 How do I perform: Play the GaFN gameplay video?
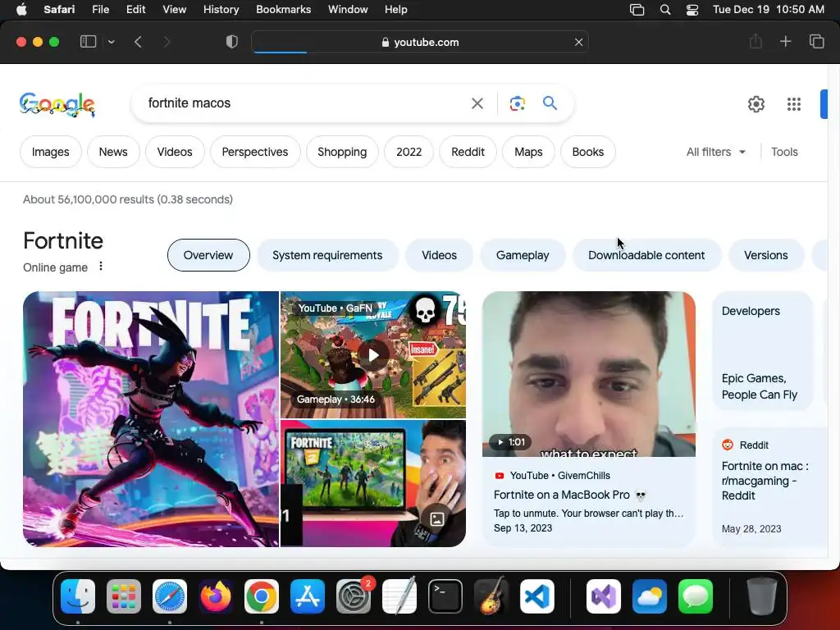[373, 354]
